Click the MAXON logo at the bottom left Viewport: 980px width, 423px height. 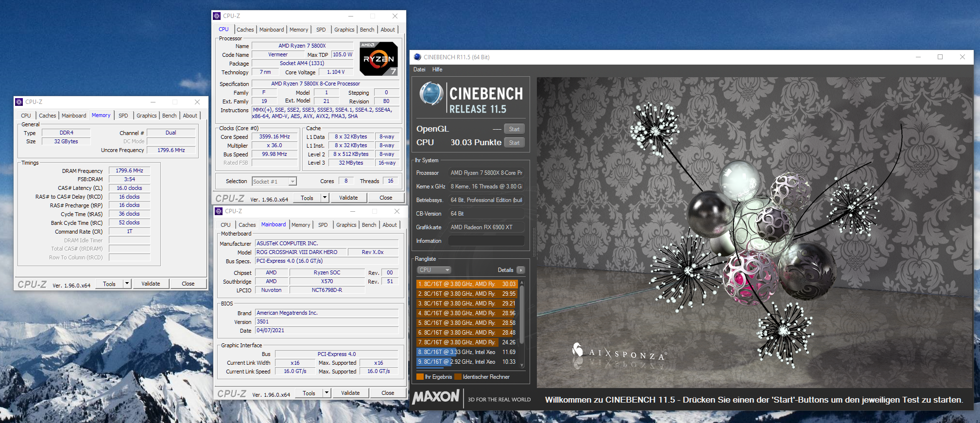(436, 397)
